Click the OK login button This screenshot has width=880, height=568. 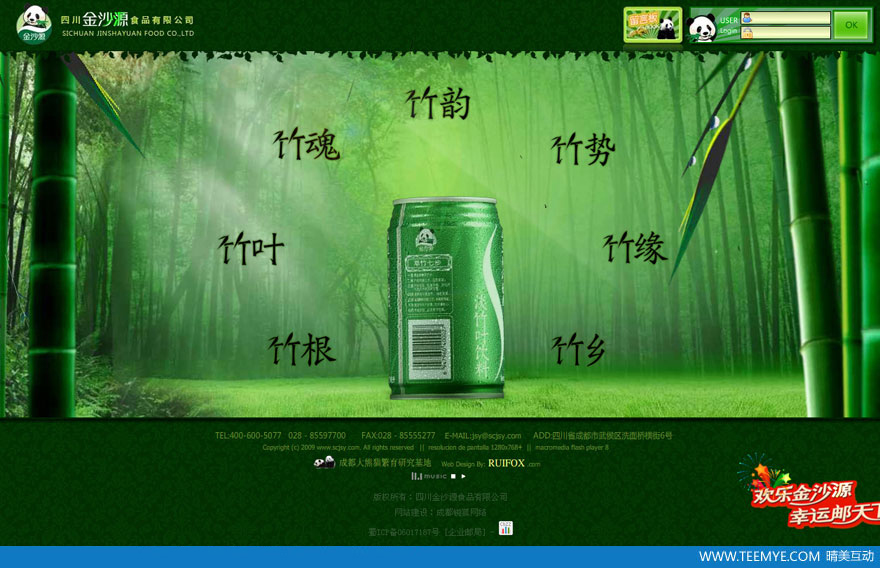click(x=851, y=25)
